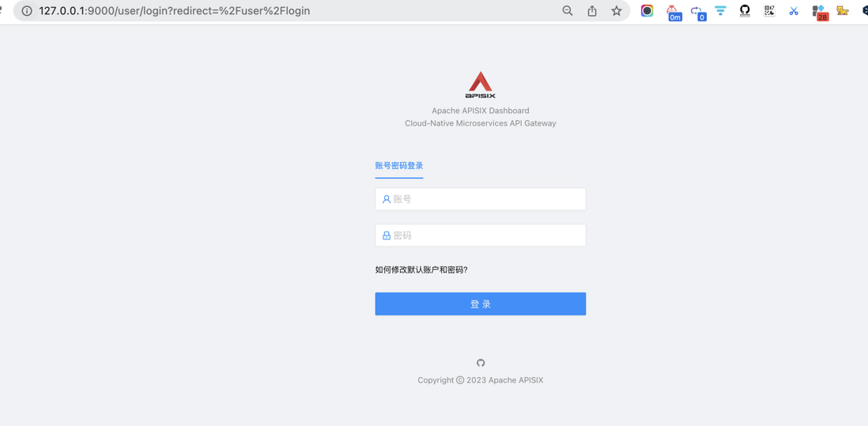Open the colorful camera lens extension

[x=647, y=10]
